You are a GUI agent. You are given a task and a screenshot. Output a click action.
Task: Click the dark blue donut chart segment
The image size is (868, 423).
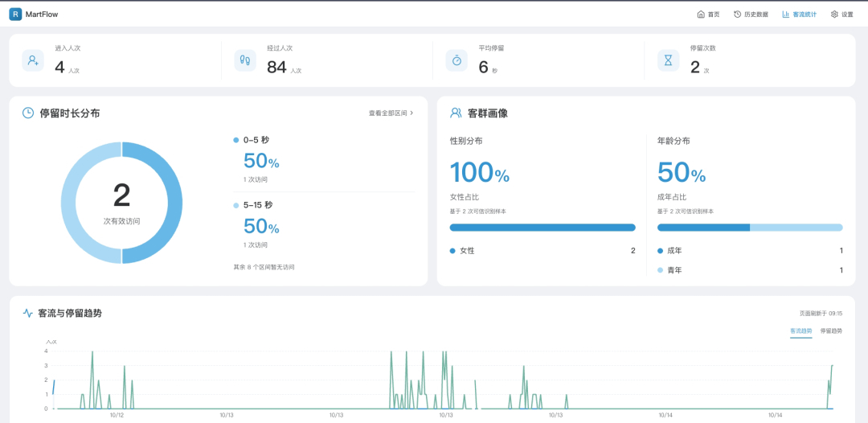(176, 203)
